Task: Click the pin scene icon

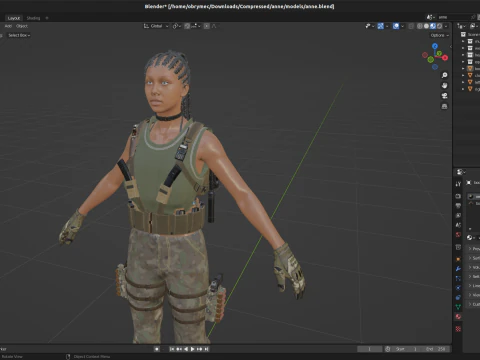Action: coord(473,17)
